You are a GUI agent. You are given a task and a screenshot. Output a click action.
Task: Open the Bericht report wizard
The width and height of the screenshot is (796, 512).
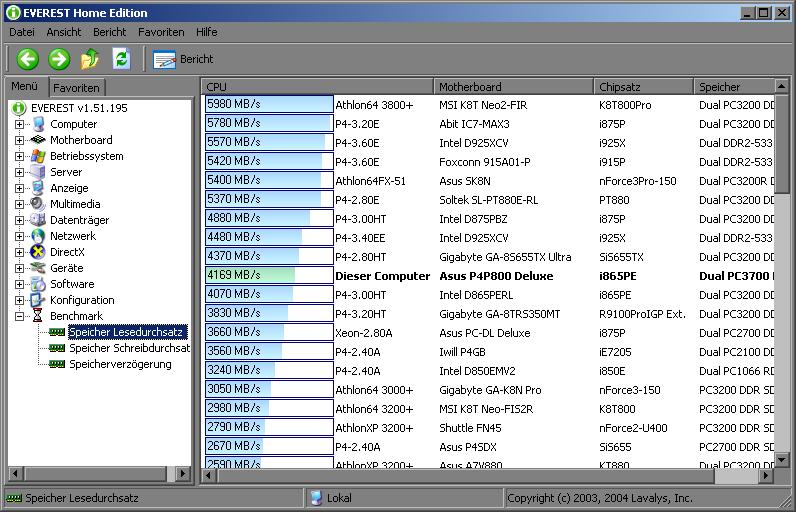pyautogui.click(x=183, y=59)
